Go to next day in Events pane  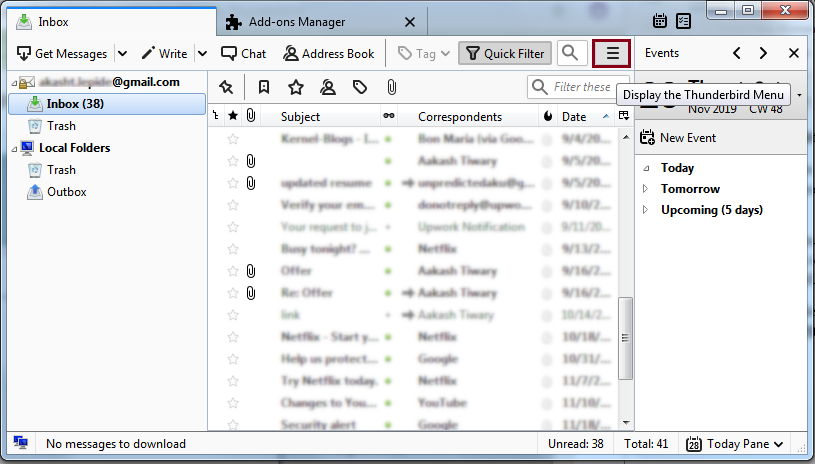(763, 53)
